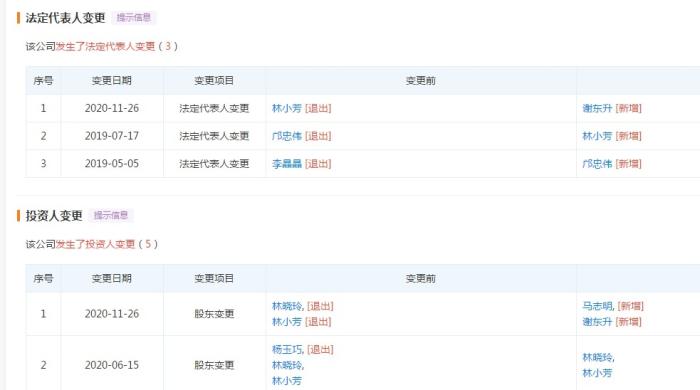Screen dimensions: 700x390
Task: Select red text 发生了法定代表人变更
Action: 105,46
